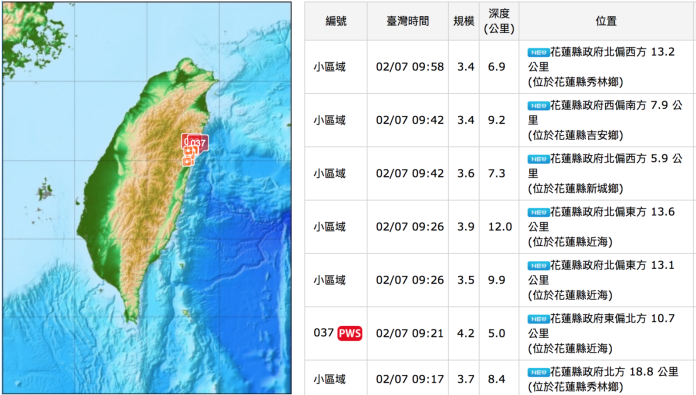Select the 位置 column header
The width and height of the screenshot is (696, 395).
[606, 21]
